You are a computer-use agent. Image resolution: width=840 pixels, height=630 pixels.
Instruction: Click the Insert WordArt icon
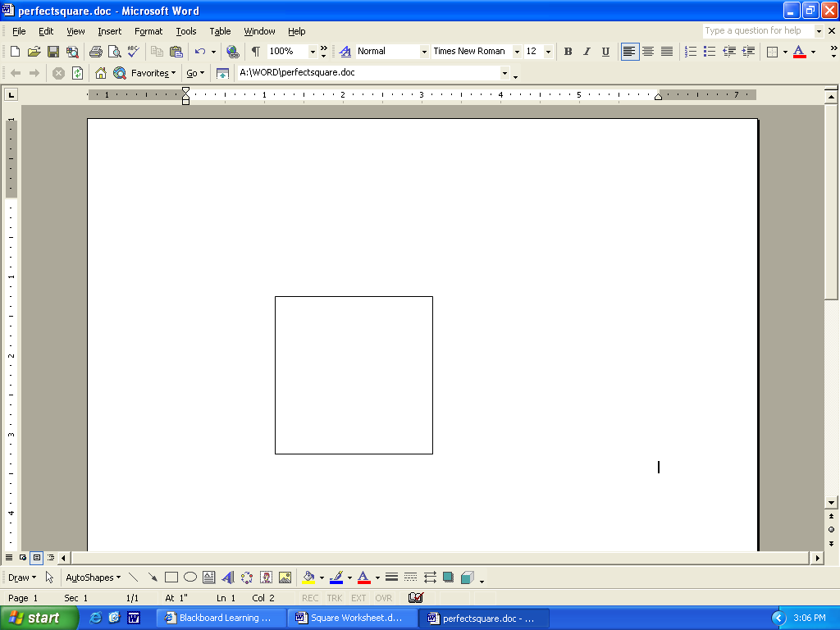[x=228, y=577]
